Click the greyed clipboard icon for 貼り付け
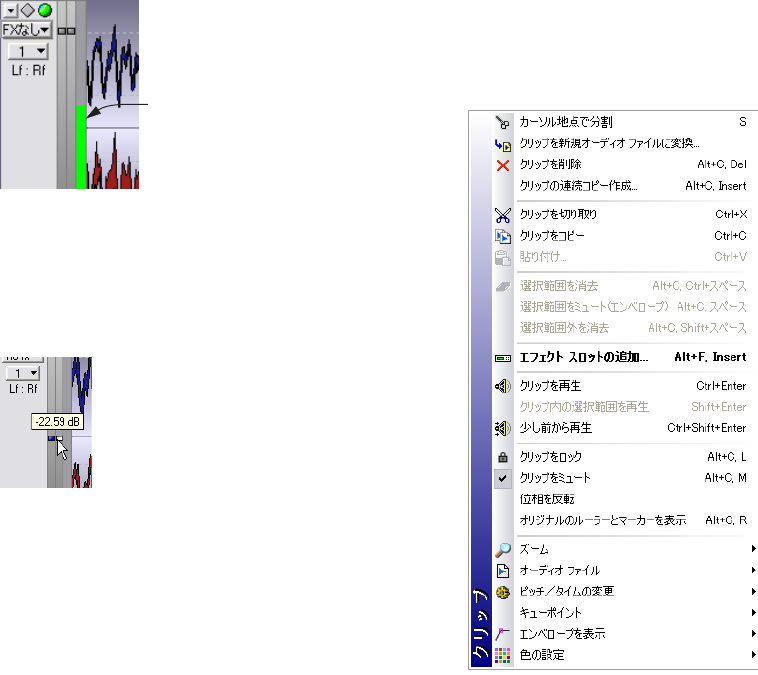This screenshot has height=675, width=758. [x=503, y=258]
